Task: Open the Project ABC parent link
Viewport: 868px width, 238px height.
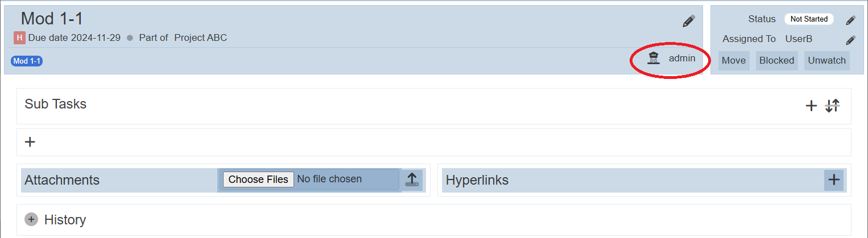Action: coord(200,38)
